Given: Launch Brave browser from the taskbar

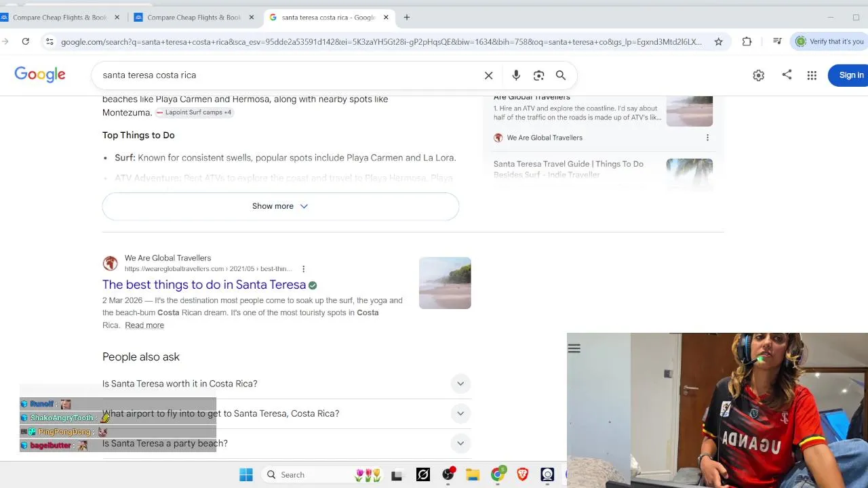Looking at the screenshot, I should [x=523, y=474].
